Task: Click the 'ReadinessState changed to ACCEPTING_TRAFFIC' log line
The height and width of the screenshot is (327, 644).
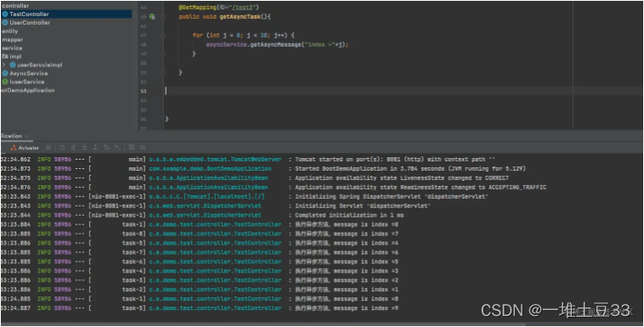Action: 421,188
